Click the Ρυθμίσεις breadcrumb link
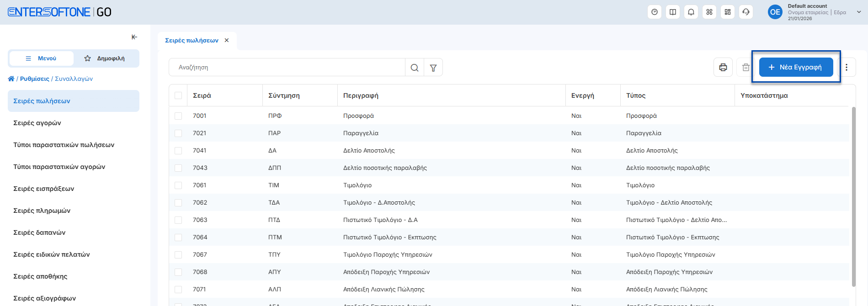The image size is (868, 306). [34, 79]
